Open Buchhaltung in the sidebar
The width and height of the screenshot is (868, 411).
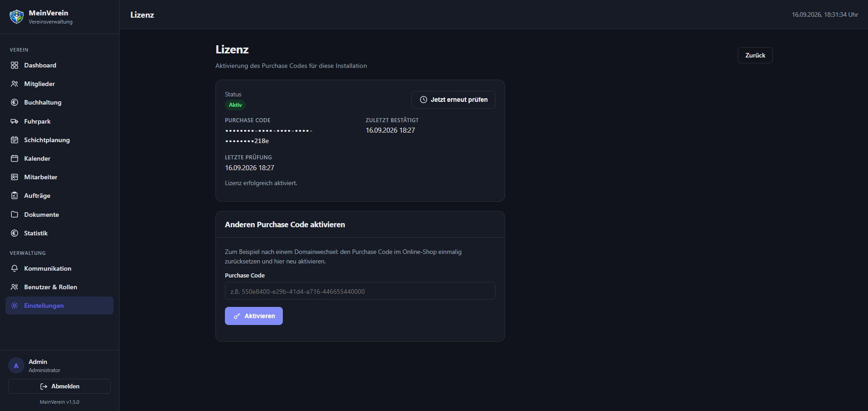coord(59,102)
